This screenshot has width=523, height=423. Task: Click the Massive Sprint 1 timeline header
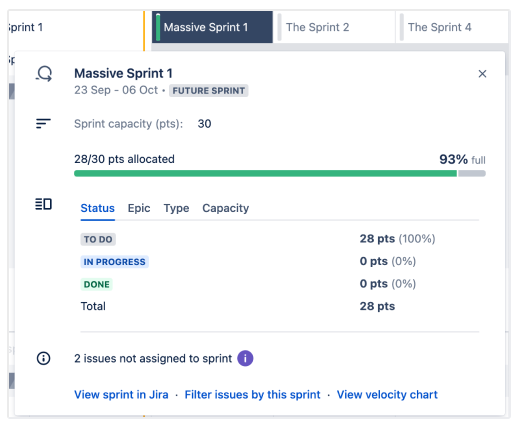point(212,27)
